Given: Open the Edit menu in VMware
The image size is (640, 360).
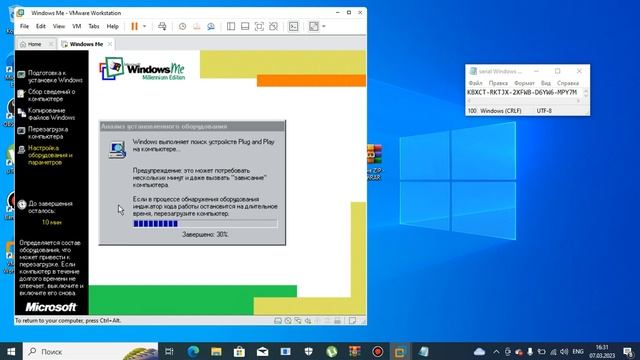Looking at the screenshot, I should pos(41,27).
